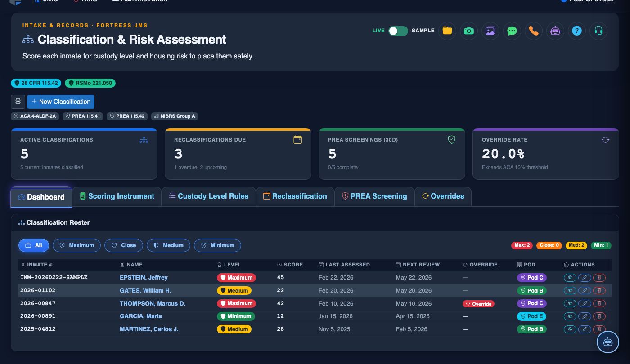The height and width of the screenshot is (364, 630).
Task: Click the teal headset support icon
Action: click(x=598, y=31)
